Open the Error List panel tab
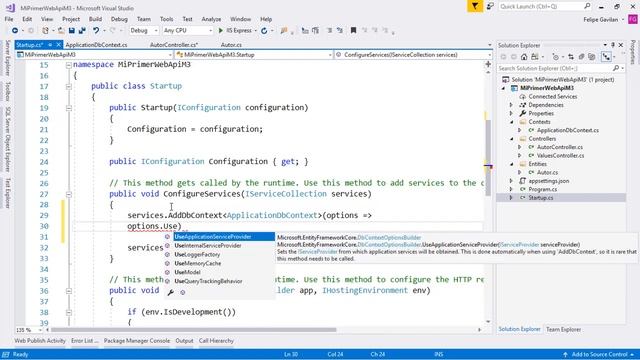Screen dimensions: 640x360 point(84,341)
